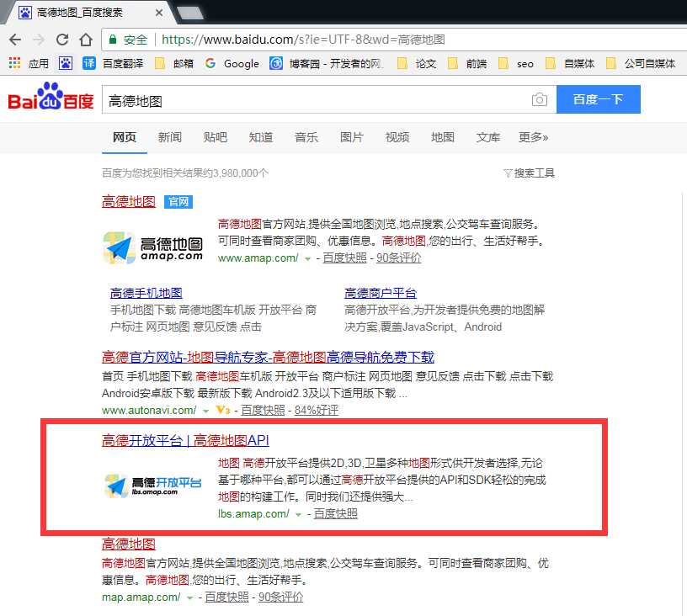Switch to the 文库 tab
The width and height of the screenshot is (687, 616).
pyautogui.click(x=488, y=137)
